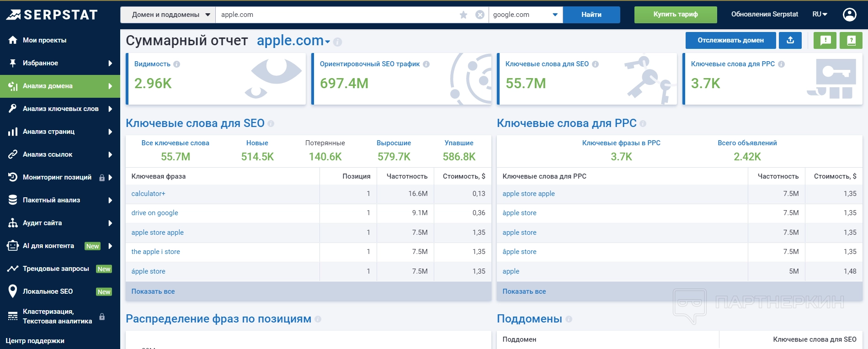The width and height of the screenshot is (868, 349).
Task: Click the Найти search button
Action: pos(591,15)
